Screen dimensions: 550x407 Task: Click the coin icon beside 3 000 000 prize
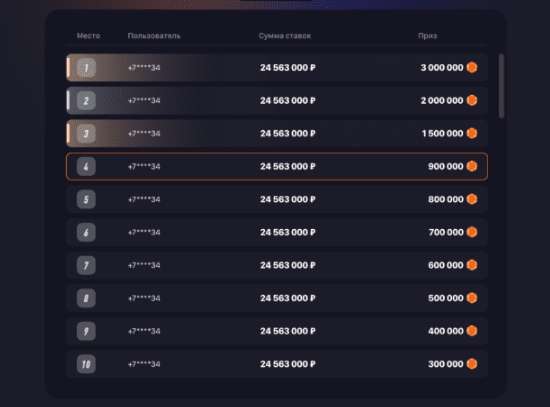pos(472,67)
